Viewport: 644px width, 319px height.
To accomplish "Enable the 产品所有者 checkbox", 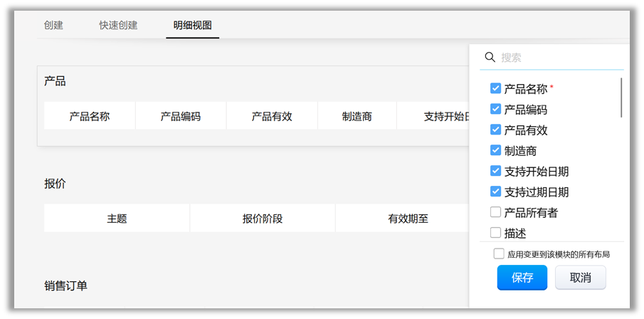I will [496, 212].
